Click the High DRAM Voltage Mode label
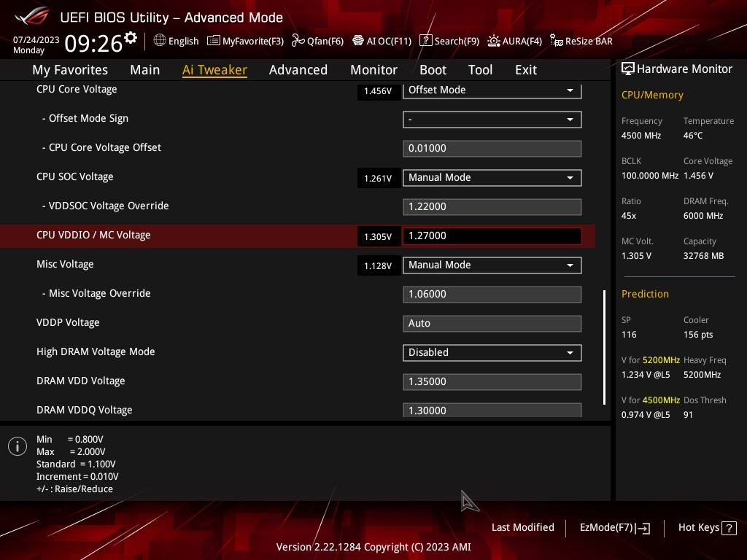747x560 pixels. click(96, 352)
